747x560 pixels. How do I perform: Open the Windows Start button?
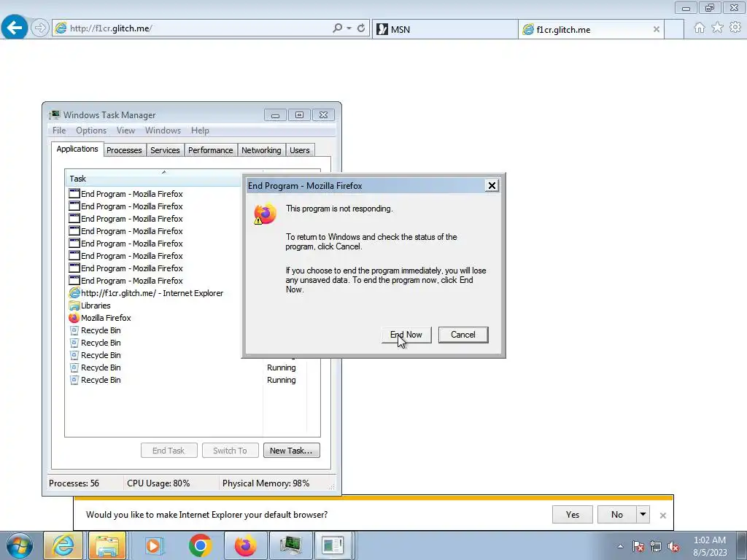[x=20, y=545]
